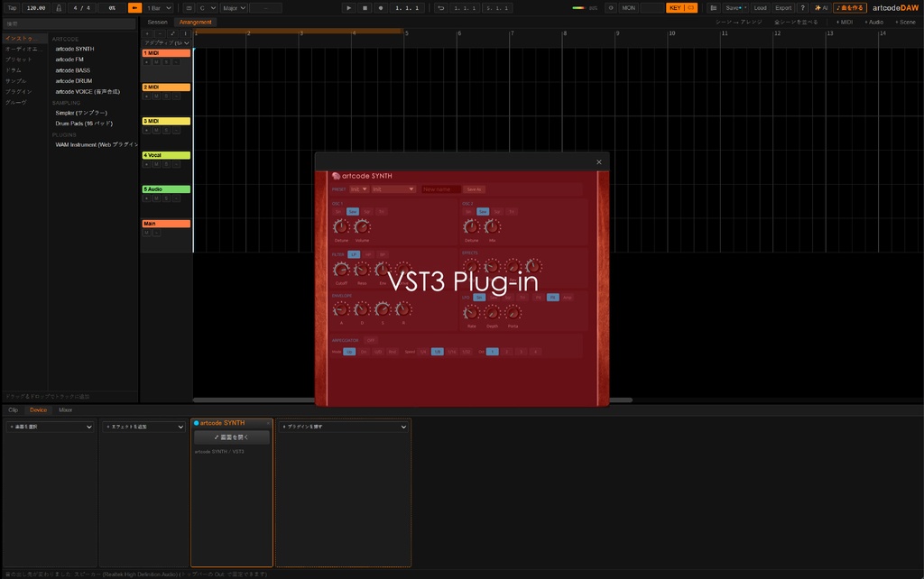Image resolution: width=924 pixels, height=579 pixels.
Task: Open the root key C dropdown
Action: point(208,7)
